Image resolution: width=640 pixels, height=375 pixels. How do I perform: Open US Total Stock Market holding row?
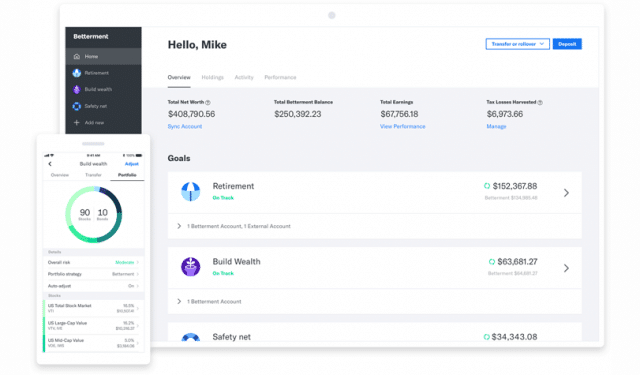click(93, 308)
